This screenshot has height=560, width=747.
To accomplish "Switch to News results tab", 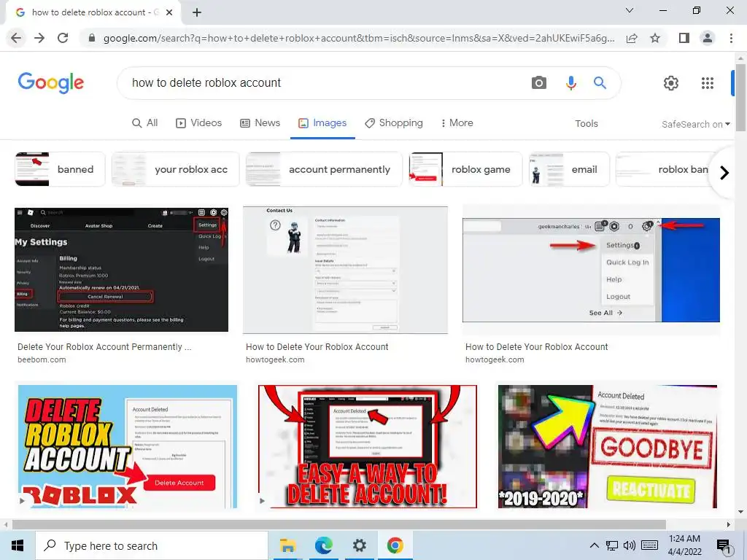I will (x=260, y=122).
